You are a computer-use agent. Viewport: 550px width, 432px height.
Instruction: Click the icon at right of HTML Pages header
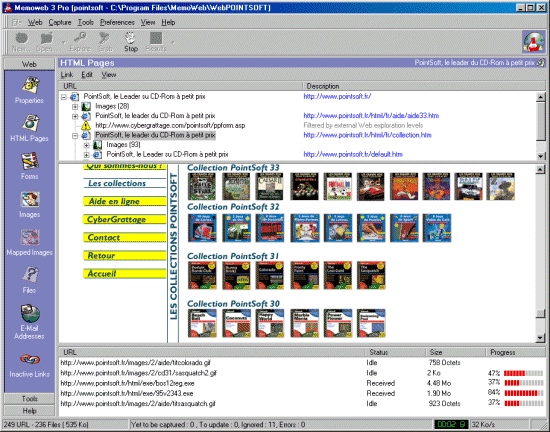[541, 63]
